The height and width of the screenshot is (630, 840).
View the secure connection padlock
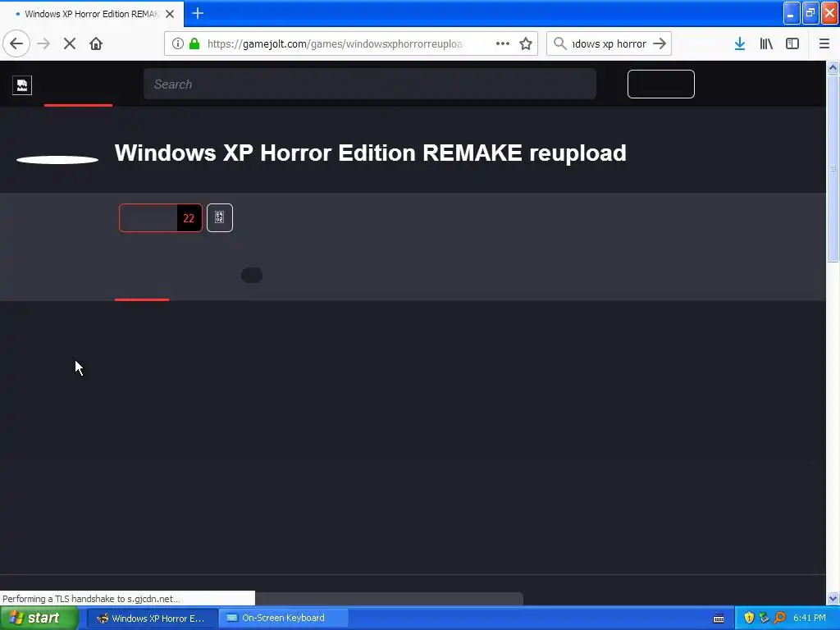pyautogui.click(x=194, y=43)
